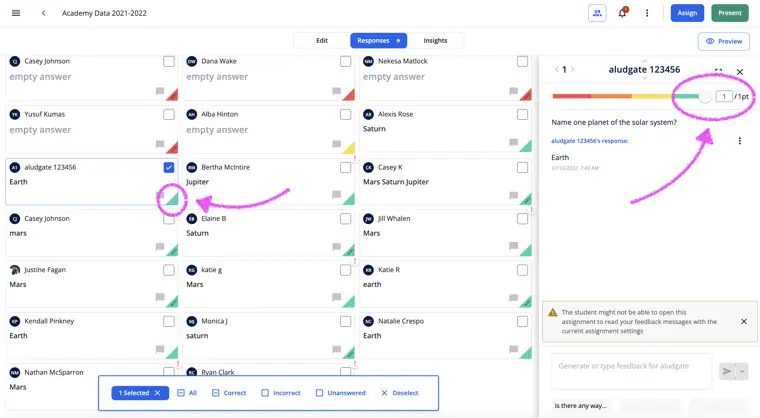Click the Academy Data 2021-2022 title
The height and width of the screenshot is (418, 760).
(104, 13)
